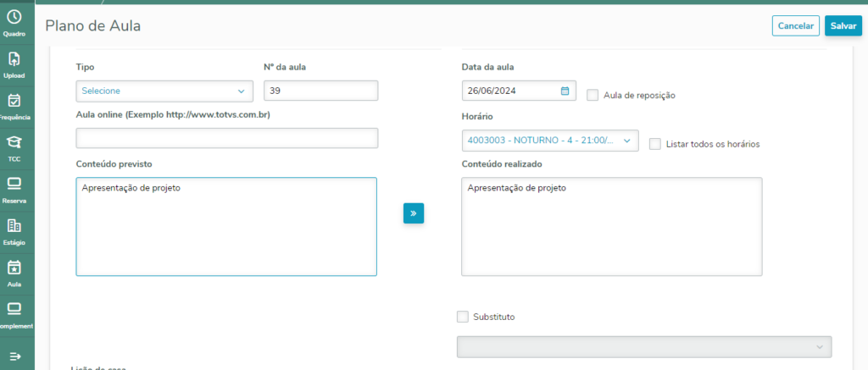This screenshot has width=868, height=370.
Task: Open the Upload sidebar icon
Action: tap(14, 63)
